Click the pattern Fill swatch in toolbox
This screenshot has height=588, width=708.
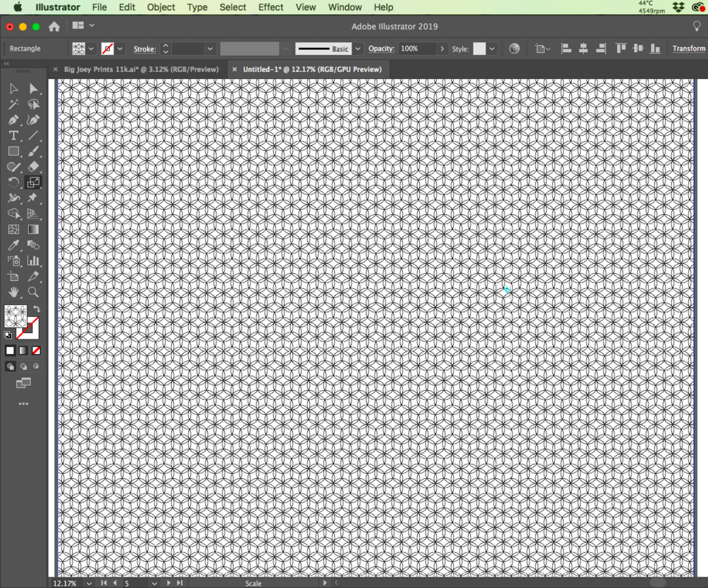click(x=15, y=316)
